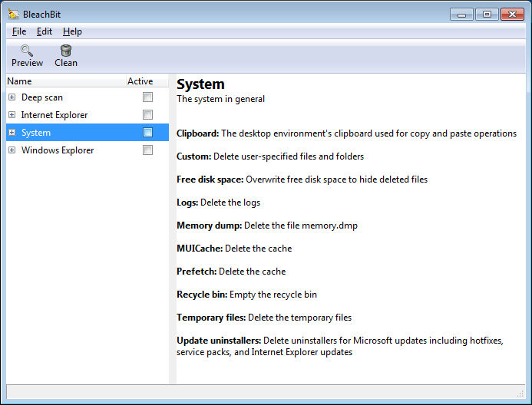Select the Internet Explorer row
The width and height of the screenshot is (532, 405).
88,115
